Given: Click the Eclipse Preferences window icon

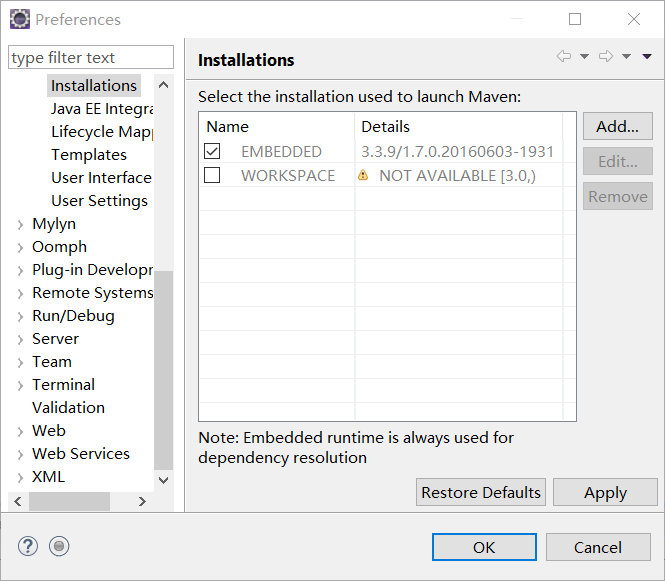Looking at the screenshot, I should pyautogui.click(x=20, y=19).
